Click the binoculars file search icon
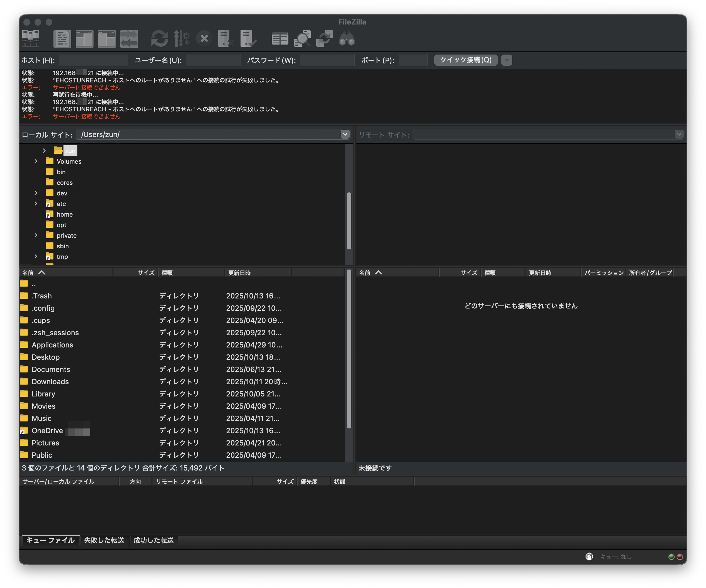 [x=347, y=39]
